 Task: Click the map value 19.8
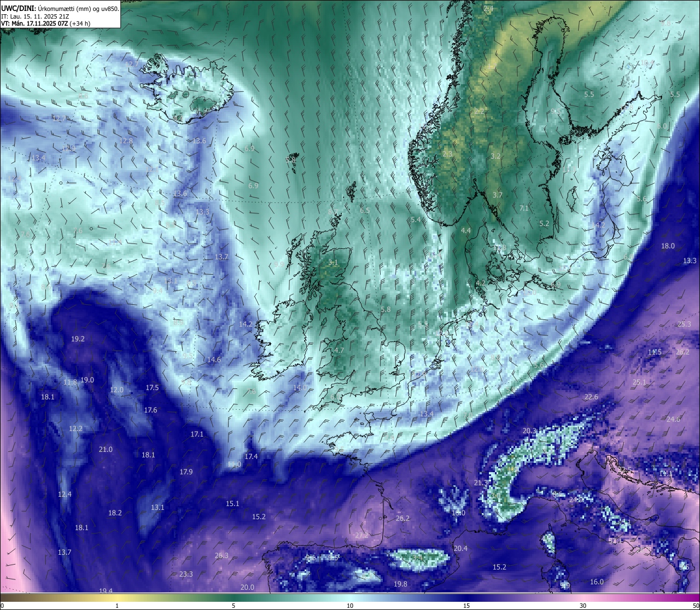(x=400, y=584)
